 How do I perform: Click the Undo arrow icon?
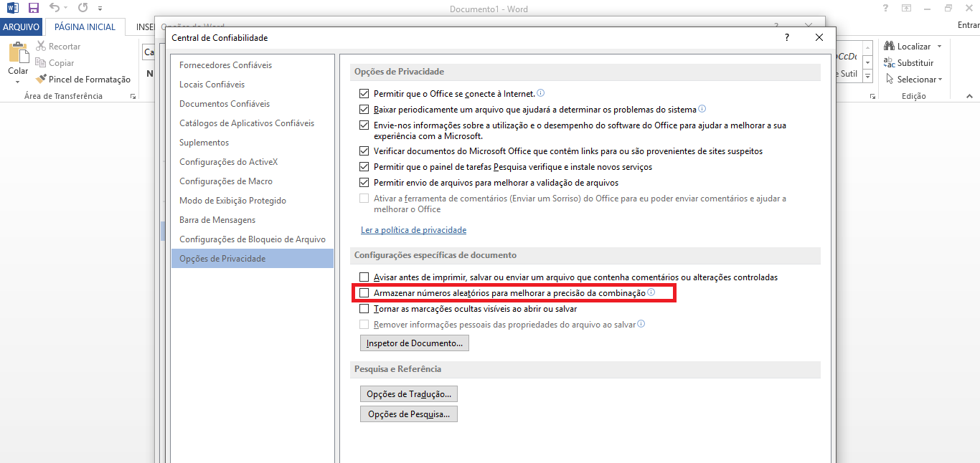[55, 8]
